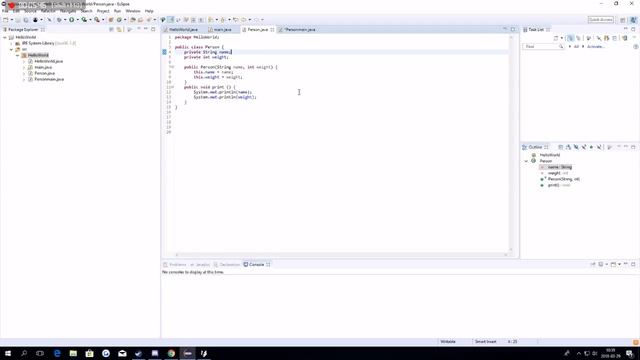Expand main.java in Package Explorer

point(24,67)
